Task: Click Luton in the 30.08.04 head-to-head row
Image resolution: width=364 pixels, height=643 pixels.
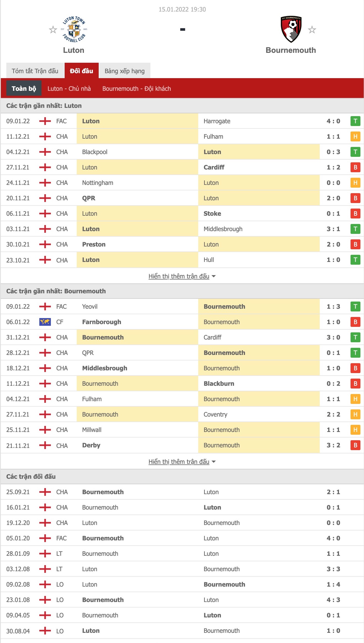Action: pos(91,631)
